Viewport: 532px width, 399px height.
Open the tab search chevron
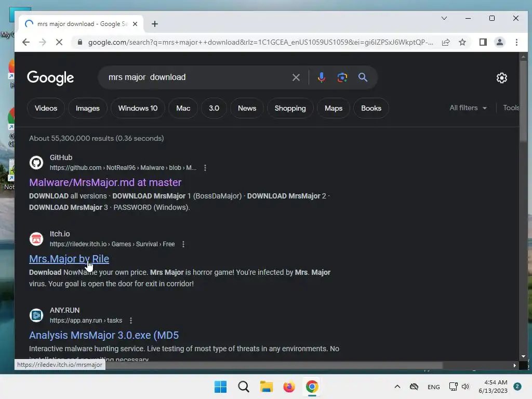pos(444,18)
